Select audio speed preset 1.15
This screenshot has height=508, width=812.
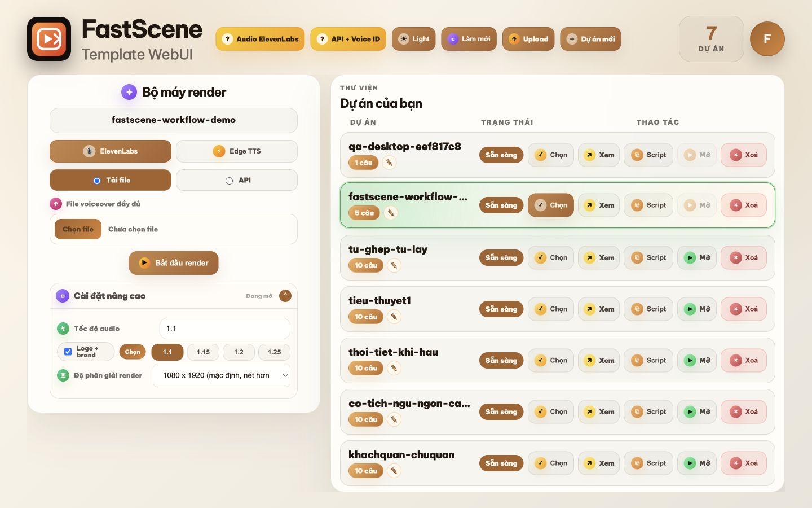click(x=203, y=352)
